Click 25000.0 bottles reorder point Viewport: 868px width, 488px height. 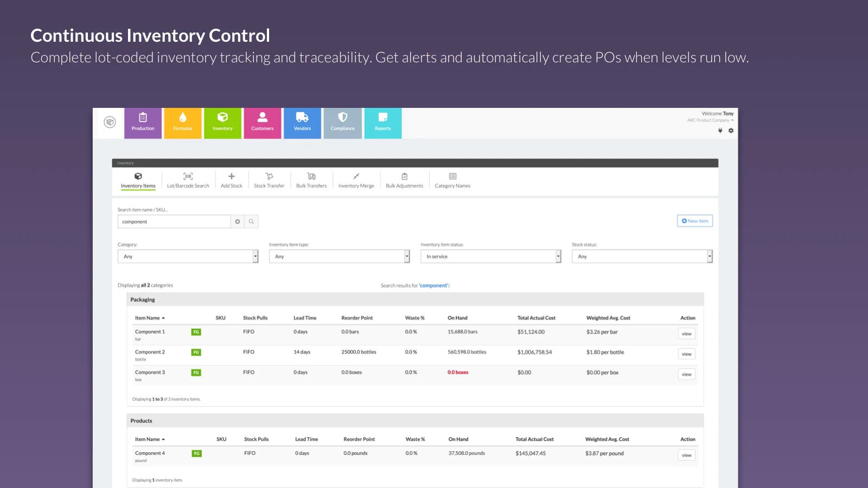click(x=359, y=352)
